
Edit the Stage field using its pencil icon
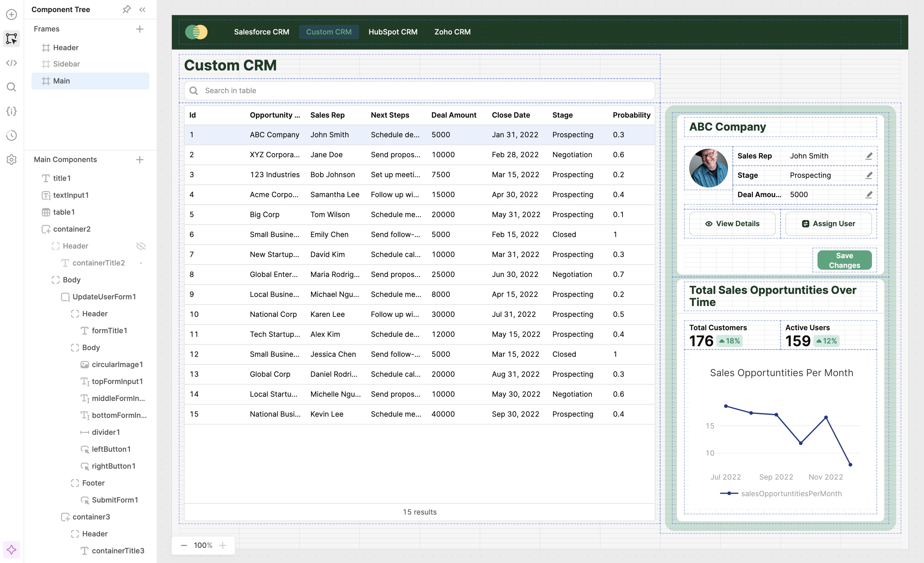[869, 175]
